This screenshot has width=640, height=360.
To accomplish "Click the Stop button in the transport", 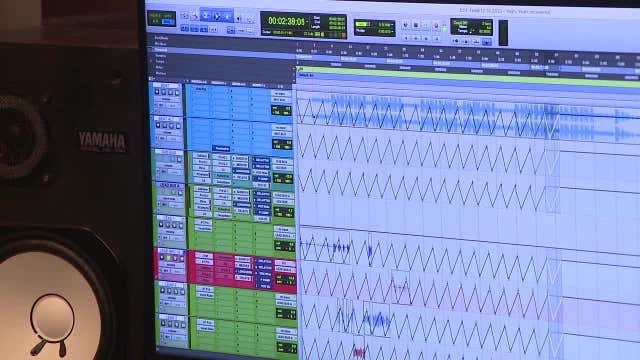I will pos(416,25).
